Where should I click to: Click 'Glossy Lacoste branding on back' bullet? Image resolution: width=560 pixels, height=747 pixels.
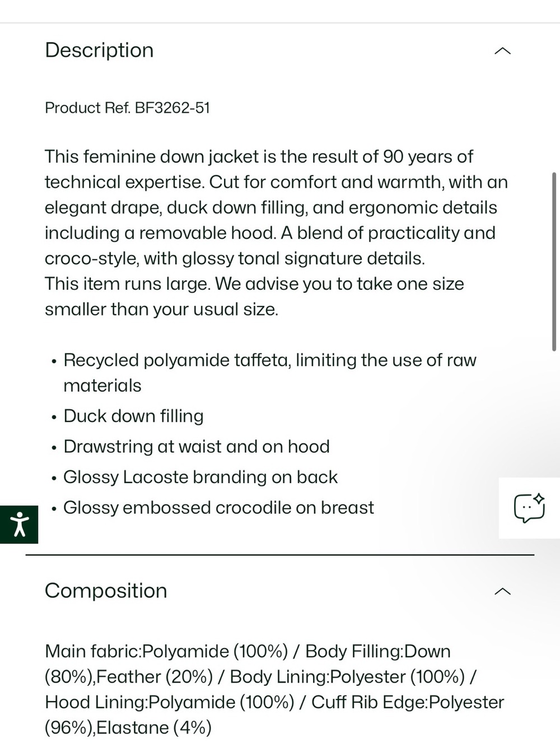click(x=200, y=477)
